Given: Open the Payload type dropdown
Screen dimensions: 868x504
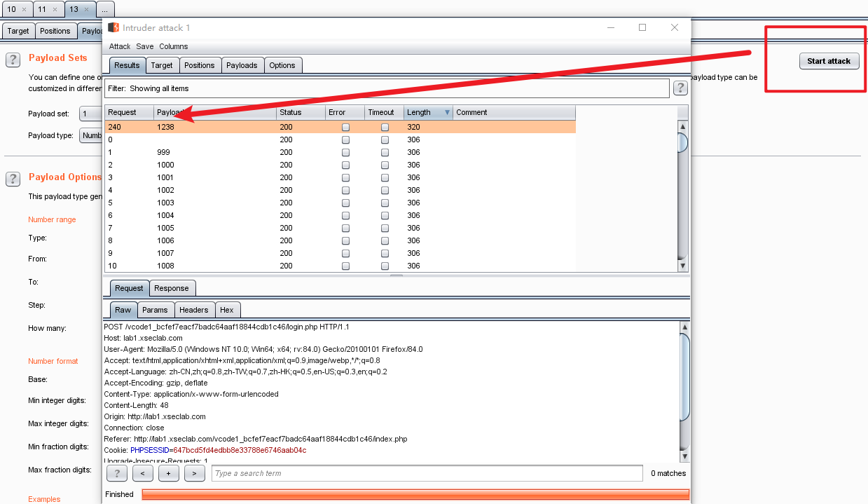Looking at the screenshot, I should tap(91, 135).
